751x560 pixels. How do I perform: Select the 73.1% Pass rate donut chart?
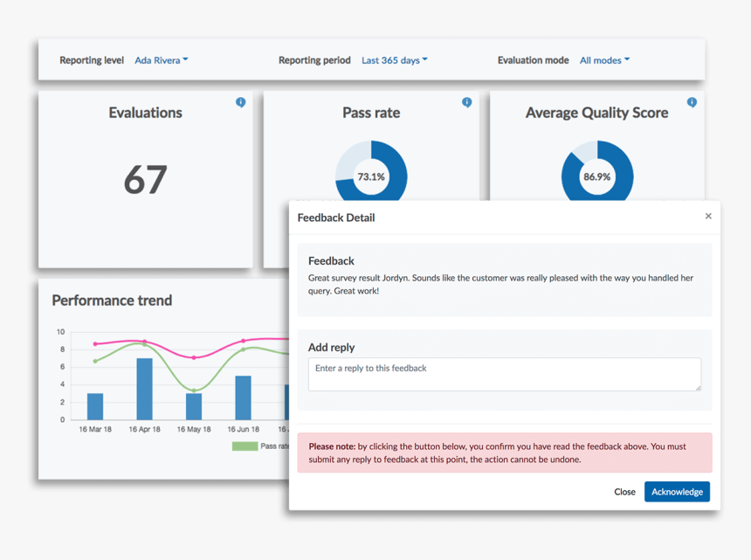point(371,171)
